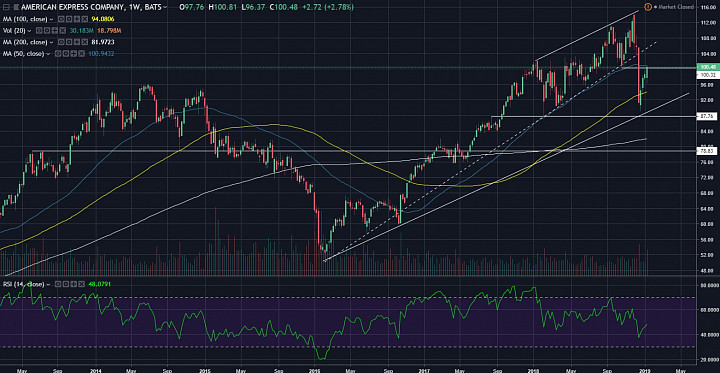
Task: Remove the MA (200, close) indicator
Action: [84, 42]
